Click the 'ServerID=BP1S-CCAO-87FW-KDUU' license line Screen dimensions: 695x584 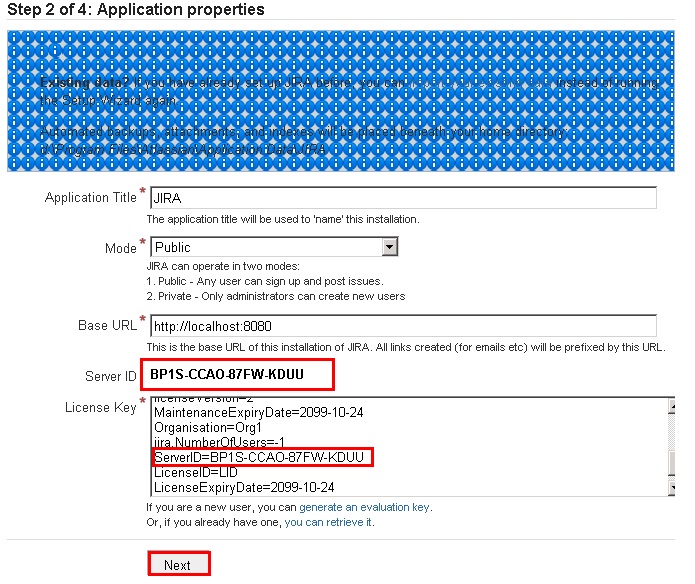259,457
